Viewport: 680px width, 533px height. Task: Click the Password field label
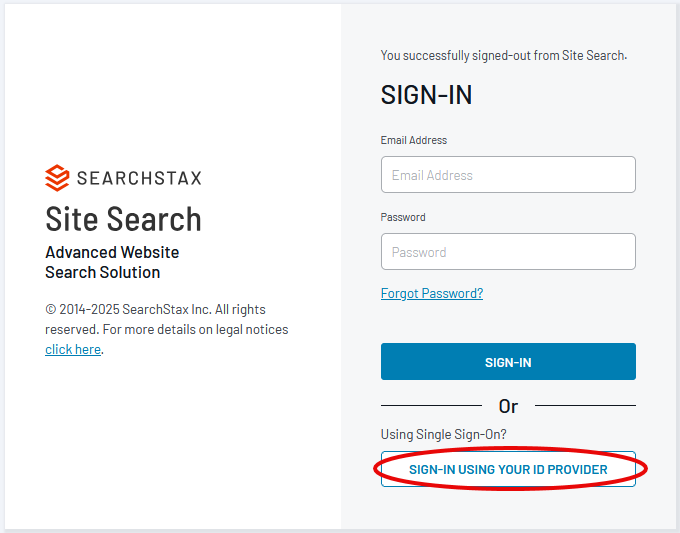pos(403,217)
